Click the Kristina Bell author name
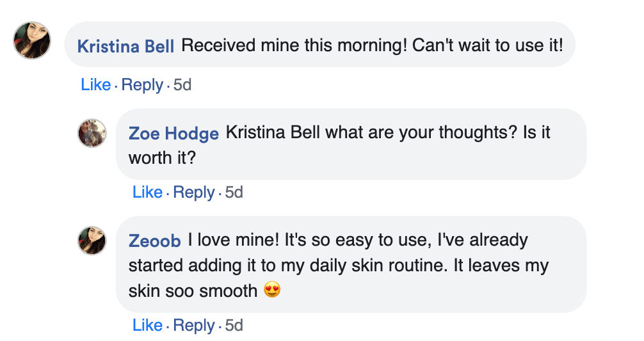 click(125, 46)
